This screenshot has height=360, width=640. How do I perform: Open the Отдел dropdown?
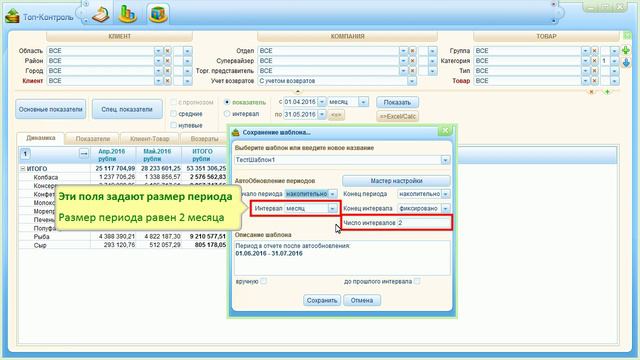pos(404,51)
